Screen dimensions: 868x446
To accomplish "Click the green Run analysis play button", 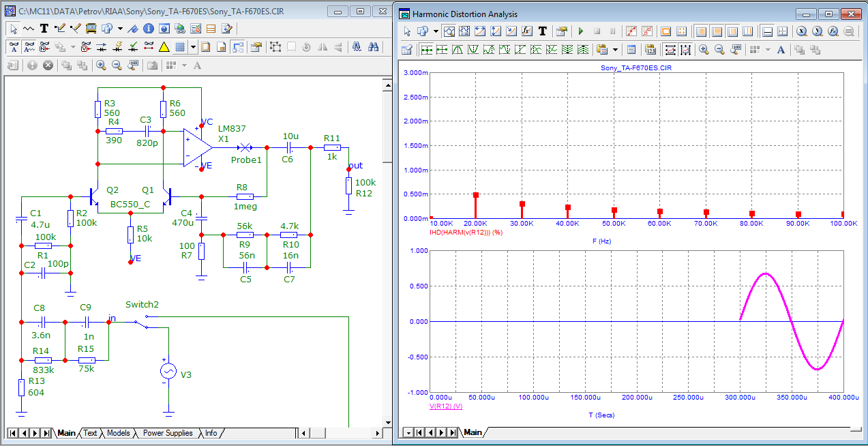I will (581, 31).
